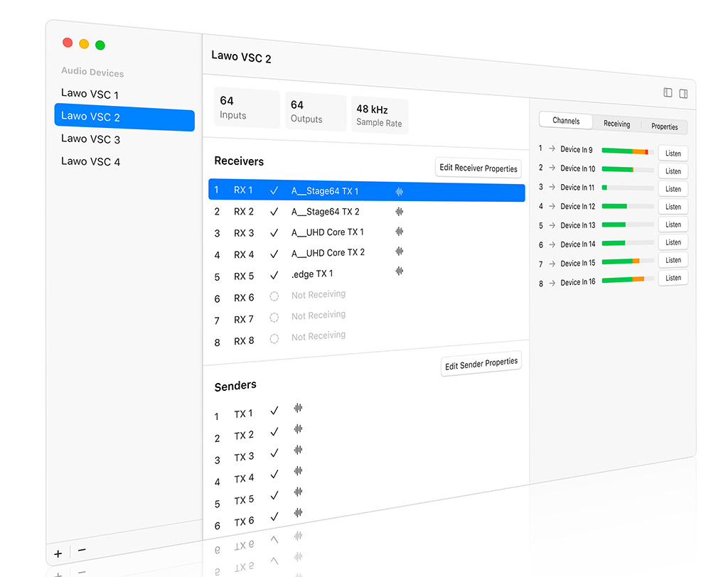This screenshot has width=728, height=577.
Task: Enable the RX 8 receiver circle
Action: [274, 339]
